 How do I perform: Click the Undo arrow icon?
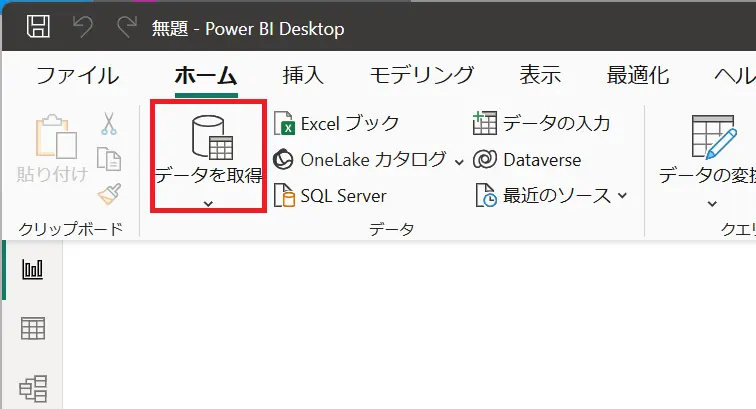tap(83, 27)
